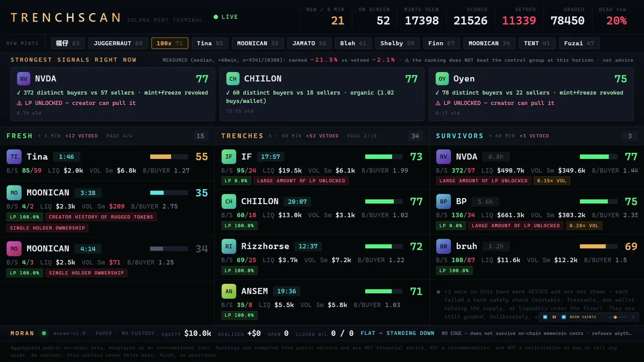644x362 pixels.
Task: Click the green LIVE status indicator
Action: click(x=226, y=17)
